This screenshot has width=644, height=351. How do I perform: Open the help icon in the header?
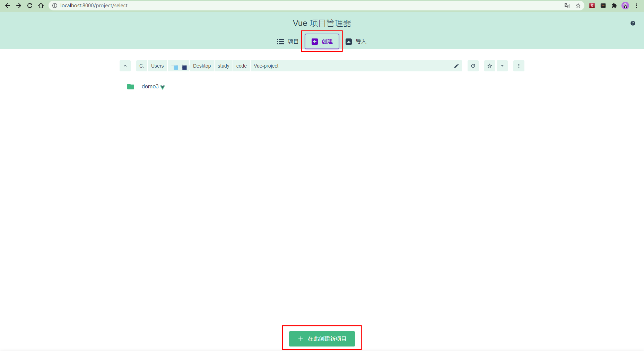633,23
